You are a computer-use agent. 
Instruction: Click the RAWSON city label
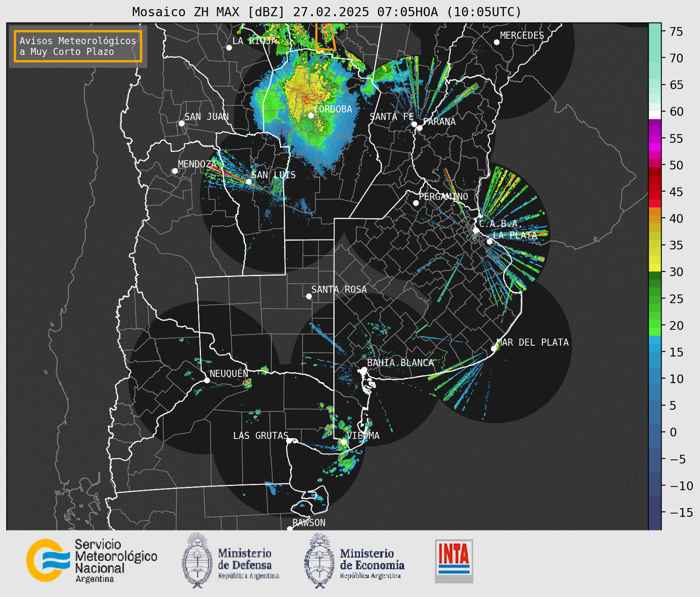309,523
